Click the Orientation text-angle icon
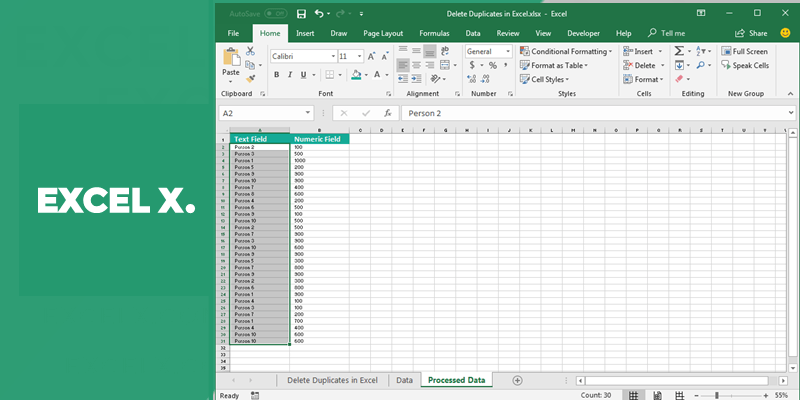 click(x=435, y=79)
